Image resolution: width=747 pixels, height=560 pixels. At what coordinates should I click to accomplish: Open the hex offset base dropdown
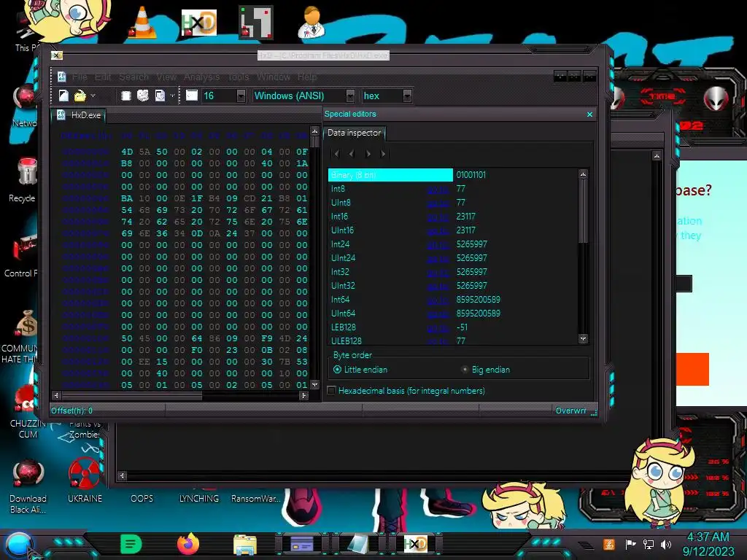coord(407,96)
